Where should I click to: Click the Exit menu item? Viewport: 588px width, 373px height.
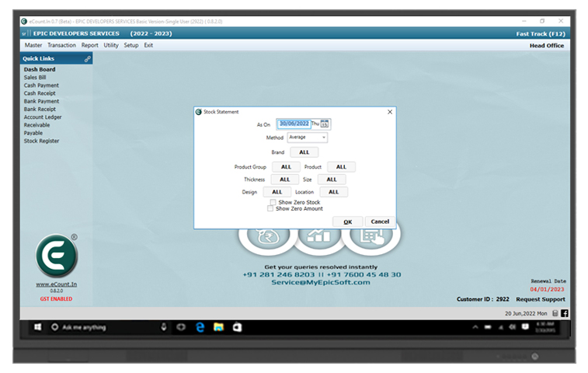point(148,45)
